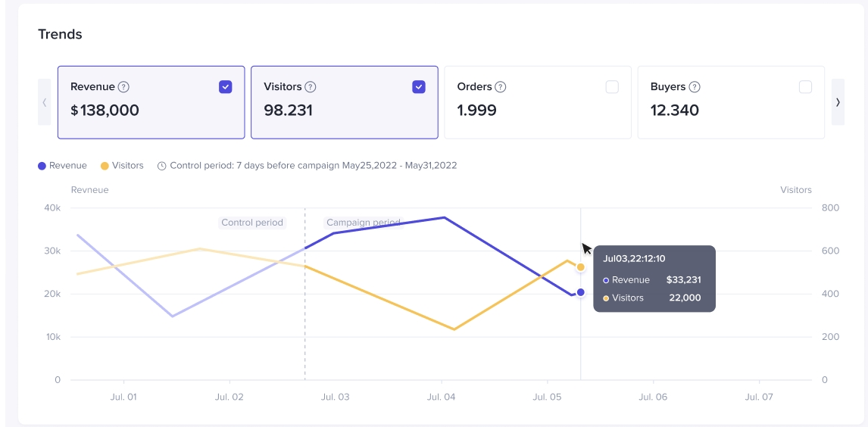
Task: Click the yellow Visitors legend dot
Action: (x=105, y=166)
